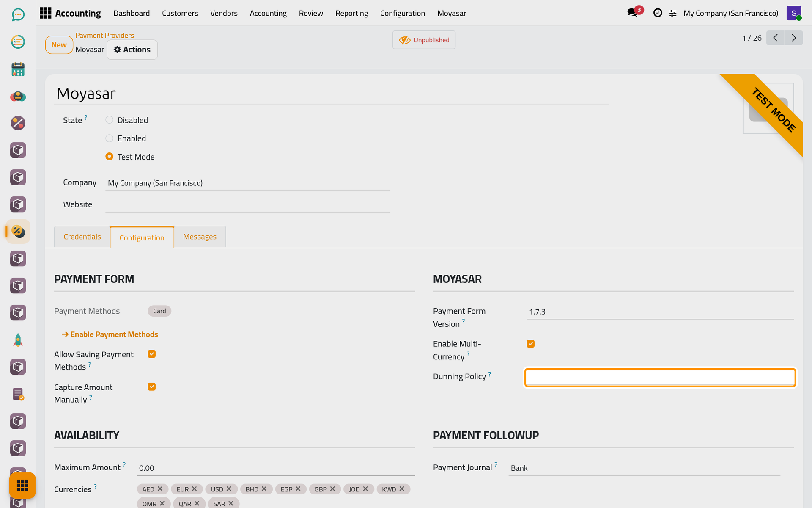Select the Enabled state radio

coord(109,138)
